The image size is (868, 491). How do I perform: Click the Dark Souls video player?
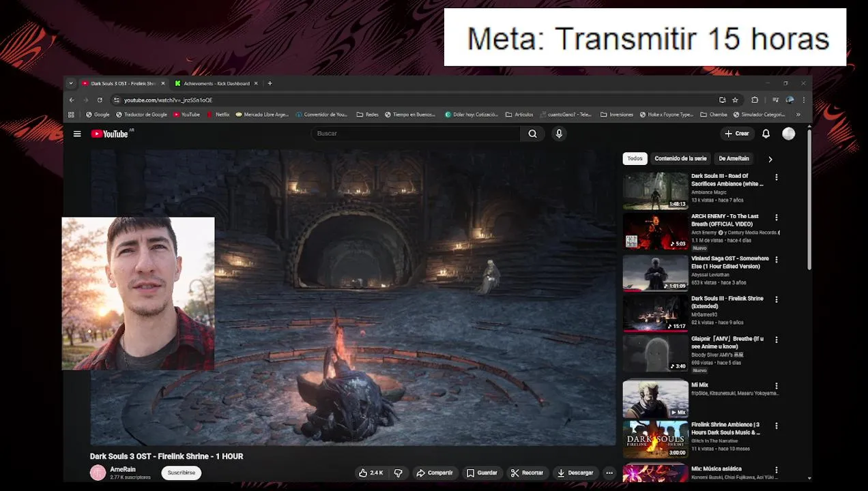pos(353,297)
